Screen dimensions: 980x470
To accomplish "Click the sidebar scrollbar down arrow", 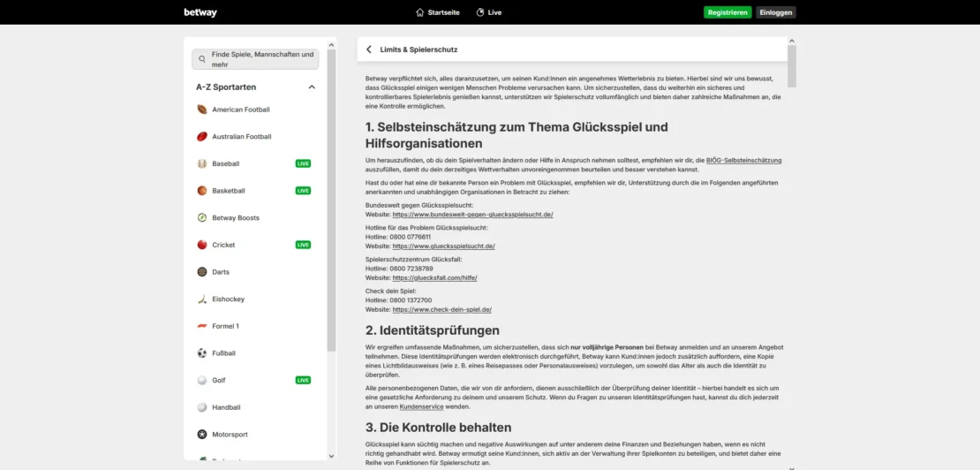I will click(x=331, y=456).
